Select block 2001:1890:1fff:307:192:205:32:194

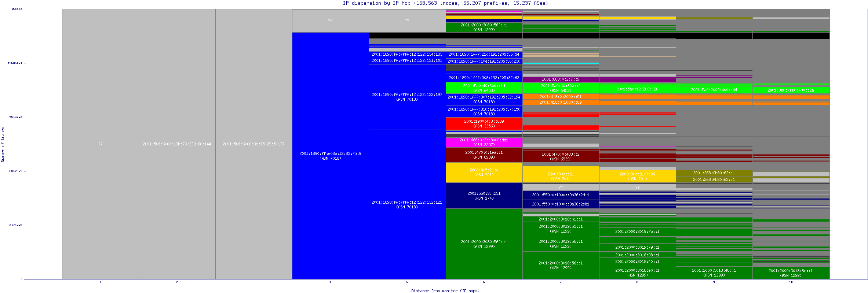[484, 99]
